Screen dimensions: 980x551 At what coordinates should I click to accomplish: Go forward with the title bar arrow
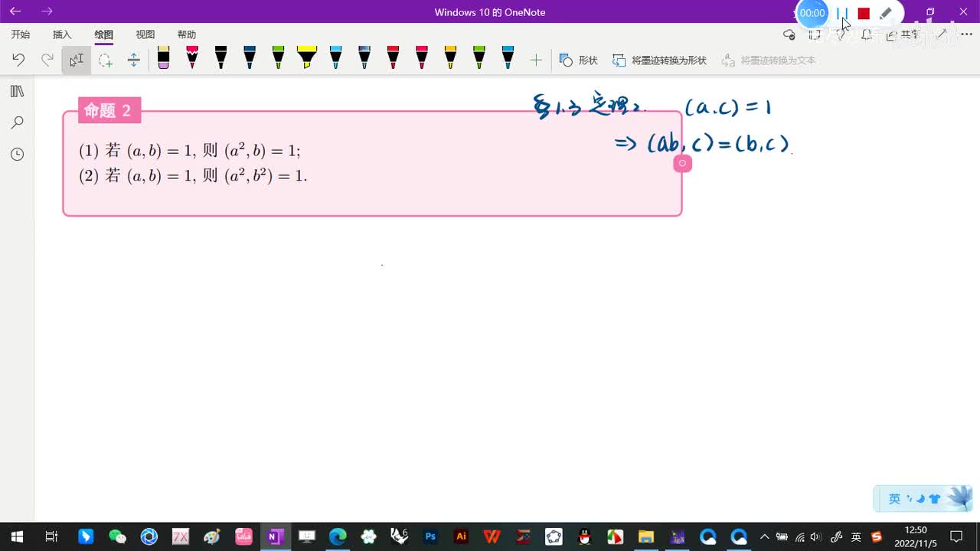[47, 11]
